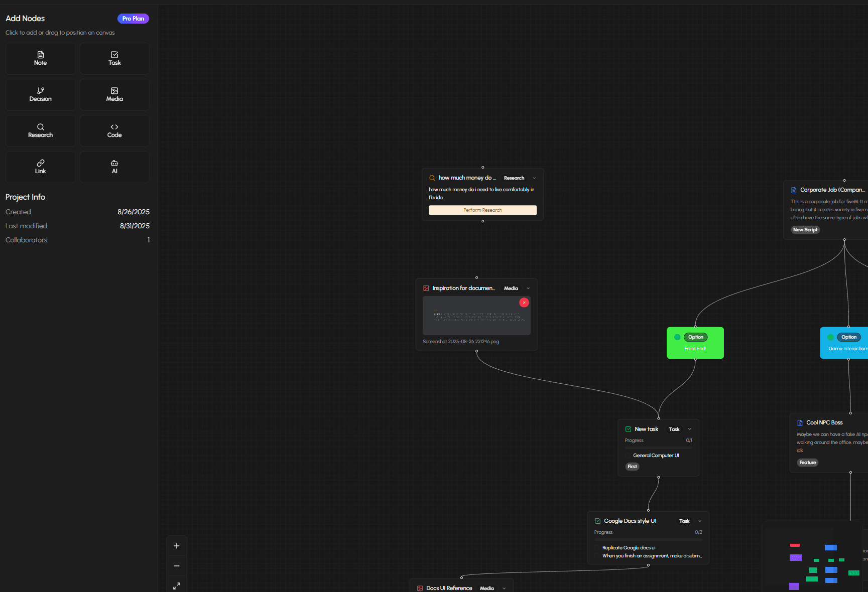Select the Media node type
Viewport: 868px width, 592px height.
114,94
